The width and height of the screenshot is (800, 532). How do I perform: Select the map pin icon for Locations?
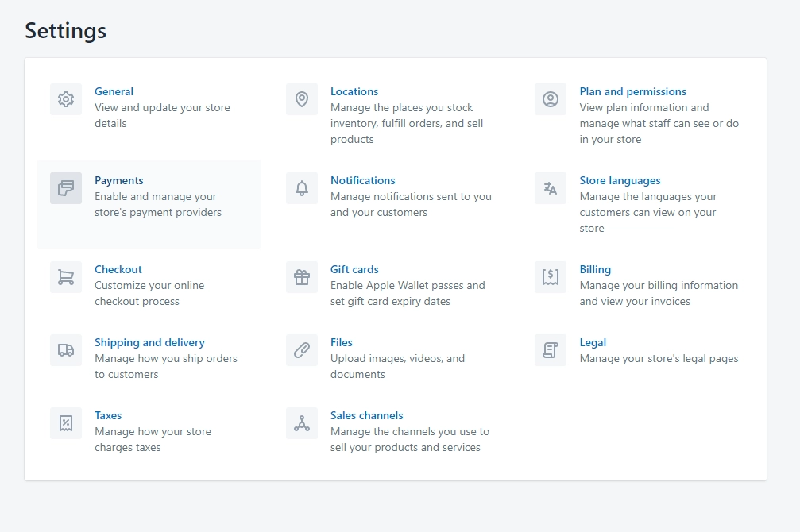point(301,98)
